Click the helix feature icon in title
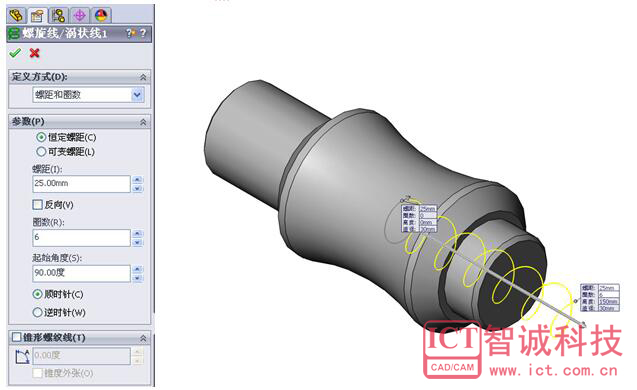Viewport: 637px width, 390px height. click(x=14, y=33)
